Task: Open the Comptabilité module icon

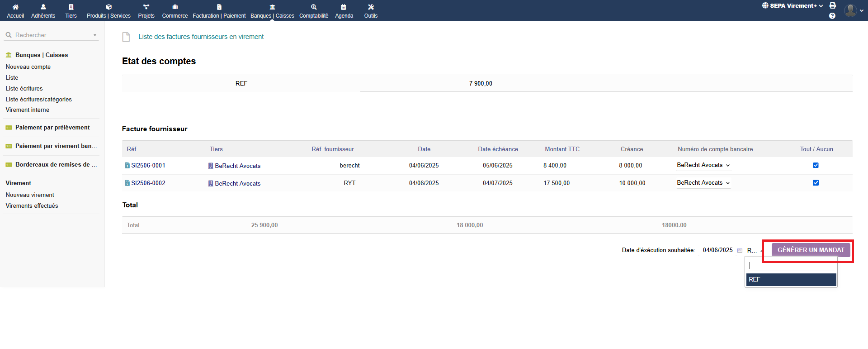Action: tap(314, 7)
